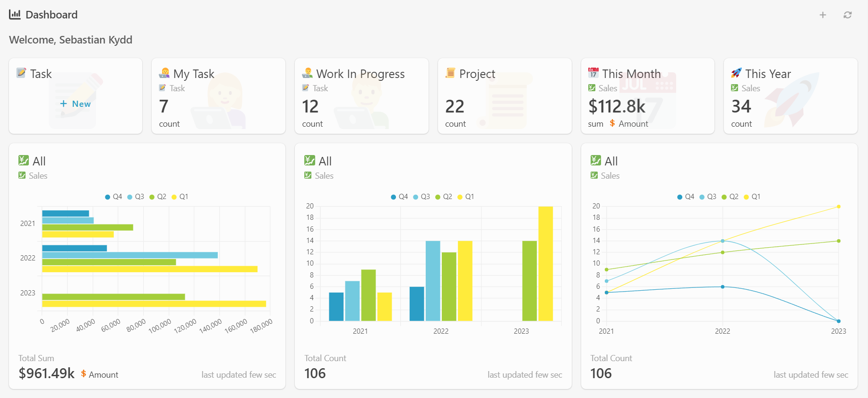Toggle Q3 legend in column chart
868x398 pixels.
click(x=421, y=197)
